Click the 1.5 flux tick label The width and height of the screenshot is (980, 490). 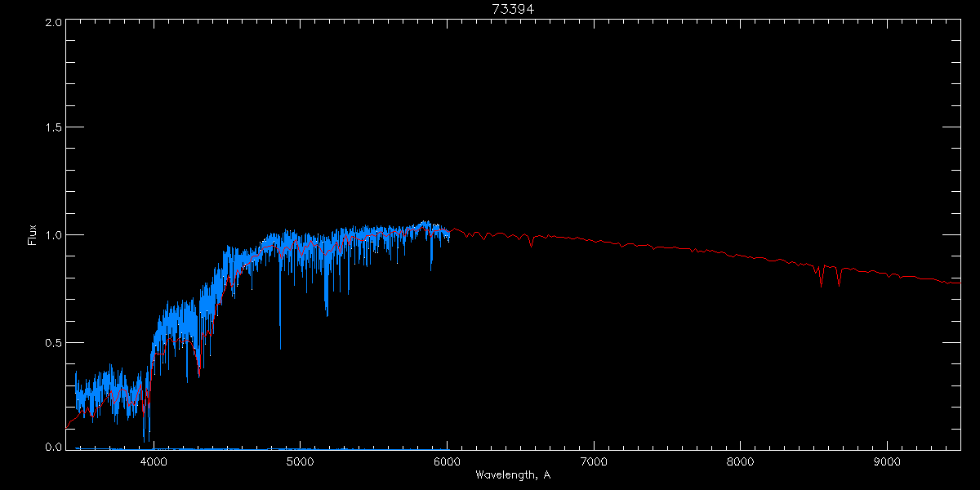tap(53, 128)
